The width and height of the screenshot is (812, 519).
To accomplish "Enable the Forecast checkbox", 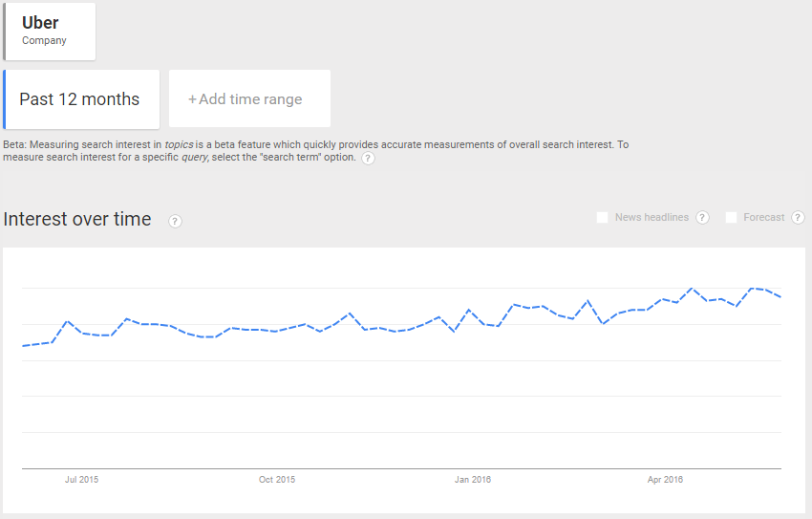I will pyautogui.click(x=731, y=218).
